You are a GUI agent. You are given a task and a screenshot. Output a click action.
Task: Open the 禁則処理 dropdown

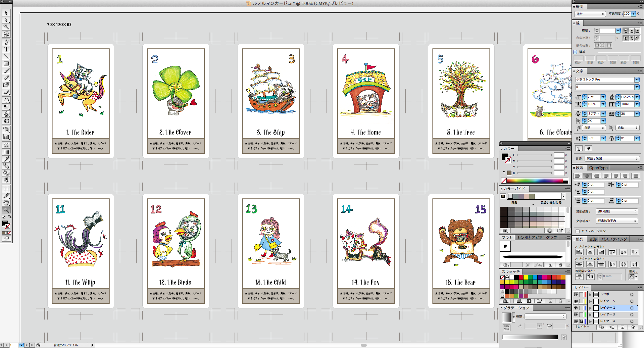coord(617,211)
